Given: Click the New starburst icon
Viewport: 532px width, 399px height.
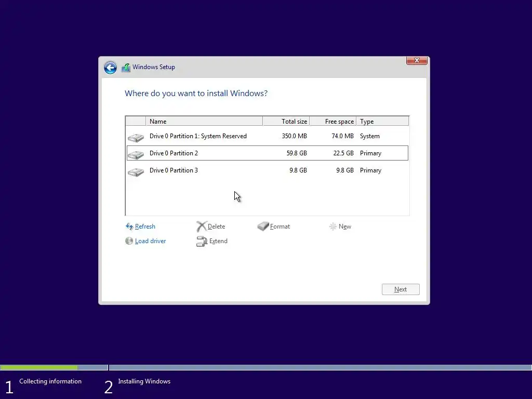Looking at the screenshot, I should click(333, 227).
